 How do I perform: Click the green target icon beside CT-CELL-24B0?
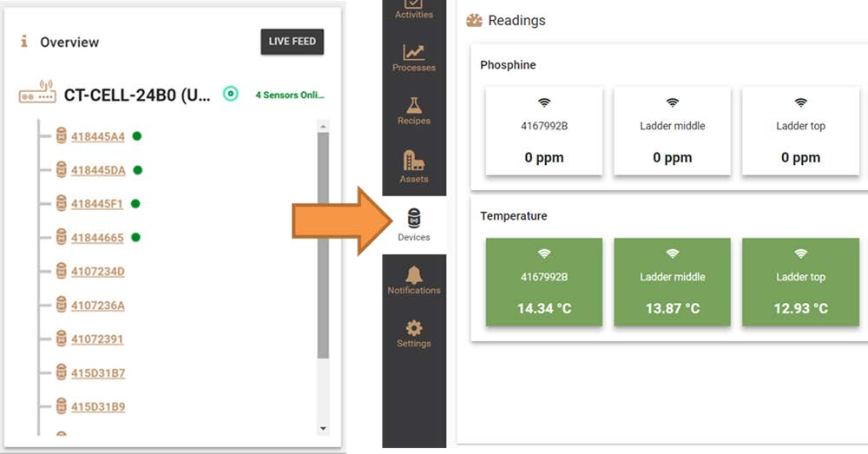(x=230, y=95)
